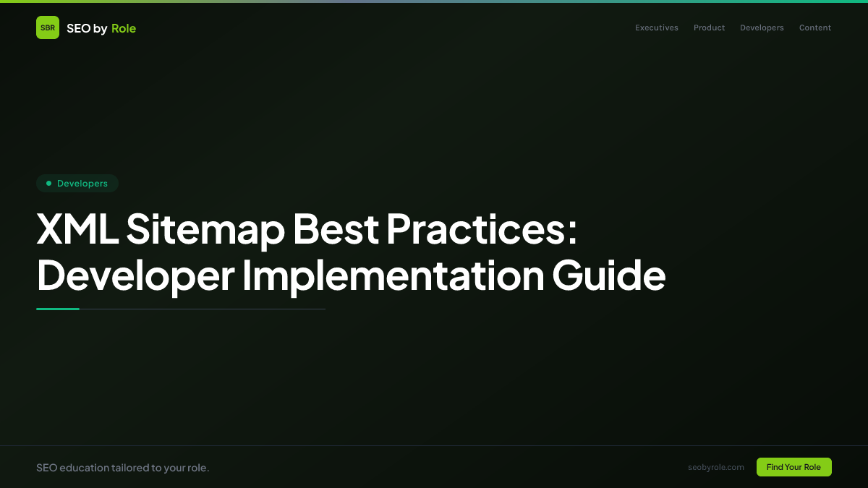Click the Find Your Role button
868x488 pixels.
coord(793,467)
